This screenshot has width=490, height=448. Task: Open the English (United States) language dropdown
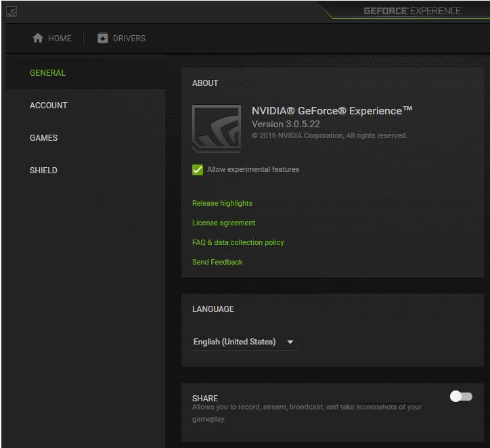pyautogui.click(x=244, y=342)
